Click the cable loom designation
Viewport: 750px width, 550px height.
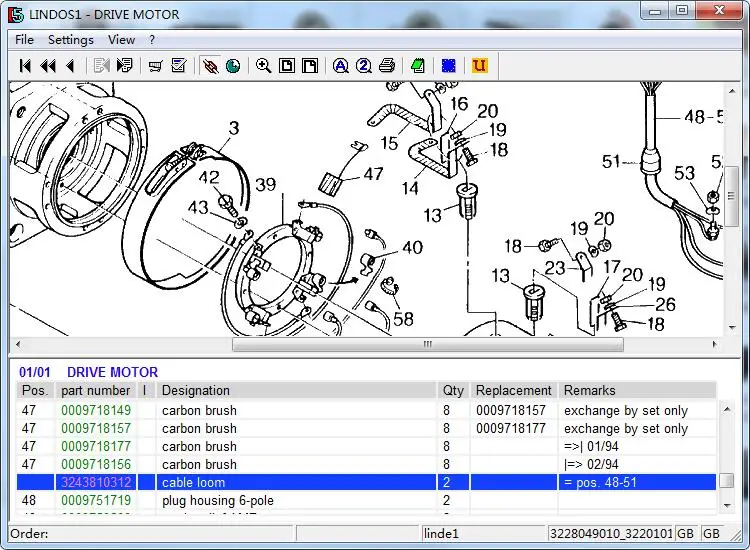point(193,482)
